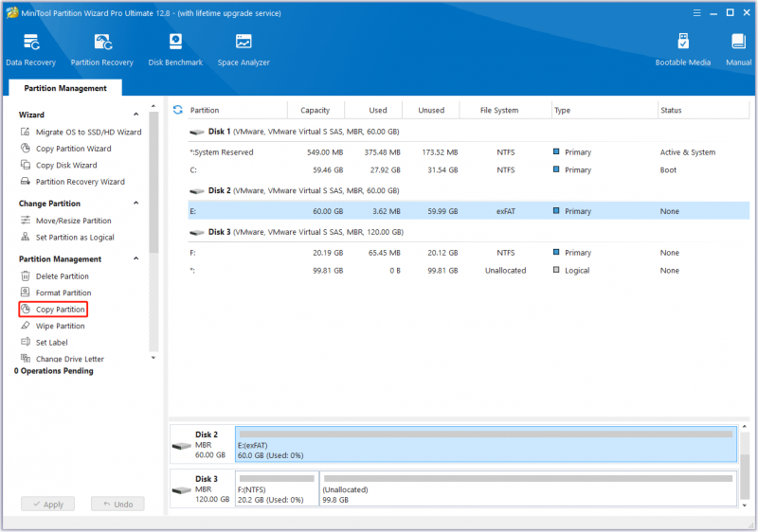
Task: Open the hamburger menu in title bar
Action: pyautogui.click(x=696, y=13)
